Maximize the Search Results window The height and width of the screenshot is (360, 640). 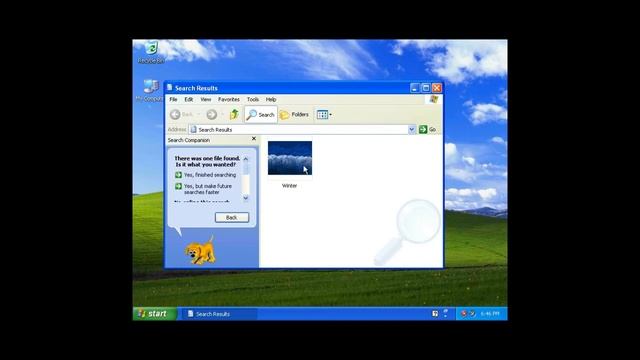click(x=426, y=88)
